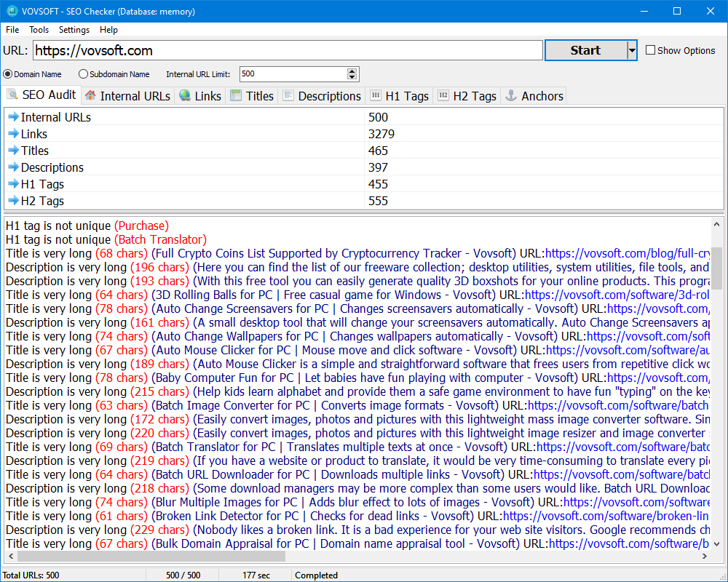Switch to the Descriptions tab
The width and height of the screenshot is (728, 582).
[x=322, y=96]
